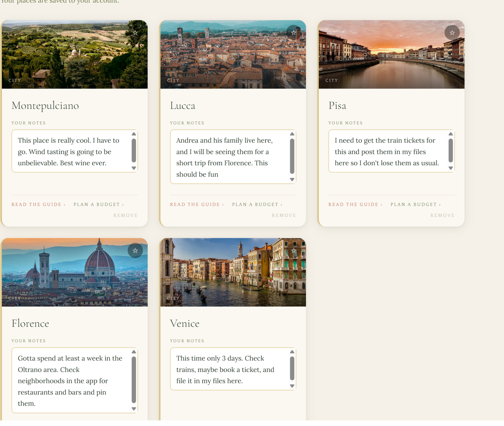Open Plan a Budget for Lucca

pos(257,204)
